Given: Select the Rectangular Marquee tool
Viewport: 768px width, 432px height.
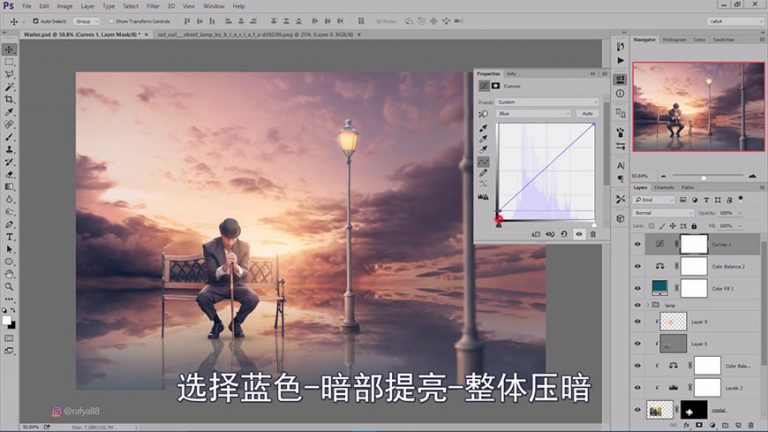Looking at the screenshot, I should 9,62.
